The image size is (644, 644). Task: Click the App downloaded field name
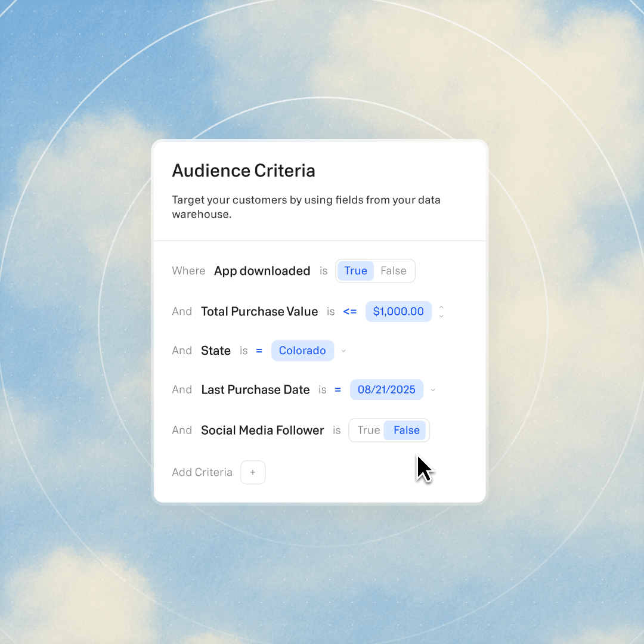(262, 271)
